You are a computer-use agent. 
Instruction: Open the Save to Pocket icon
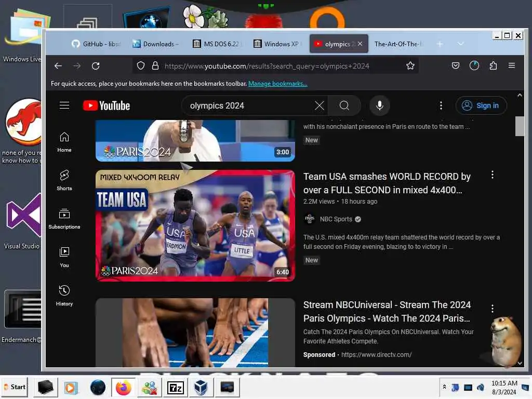455,66
